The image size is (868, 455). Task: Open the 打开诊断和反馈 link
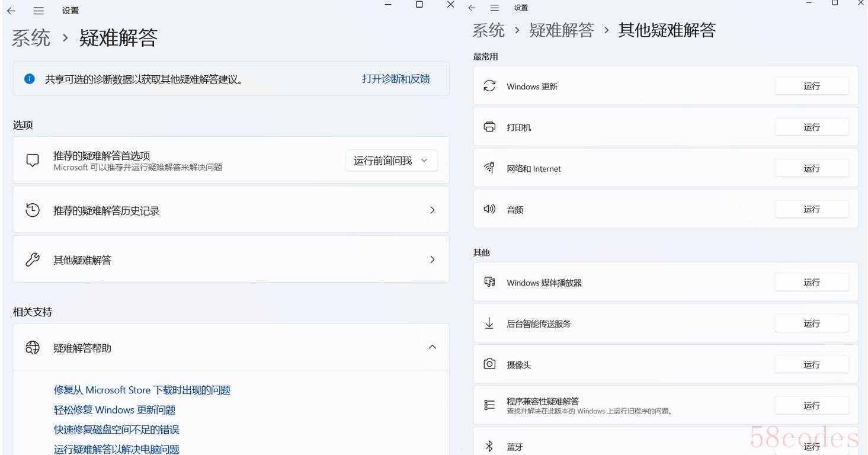click(396, 79)
